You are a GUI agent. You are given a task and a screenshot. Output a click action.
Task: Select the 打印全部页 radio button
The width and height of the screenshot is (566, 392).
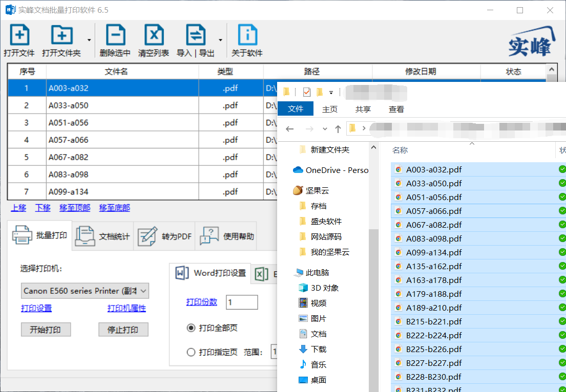tap(191, 328)
